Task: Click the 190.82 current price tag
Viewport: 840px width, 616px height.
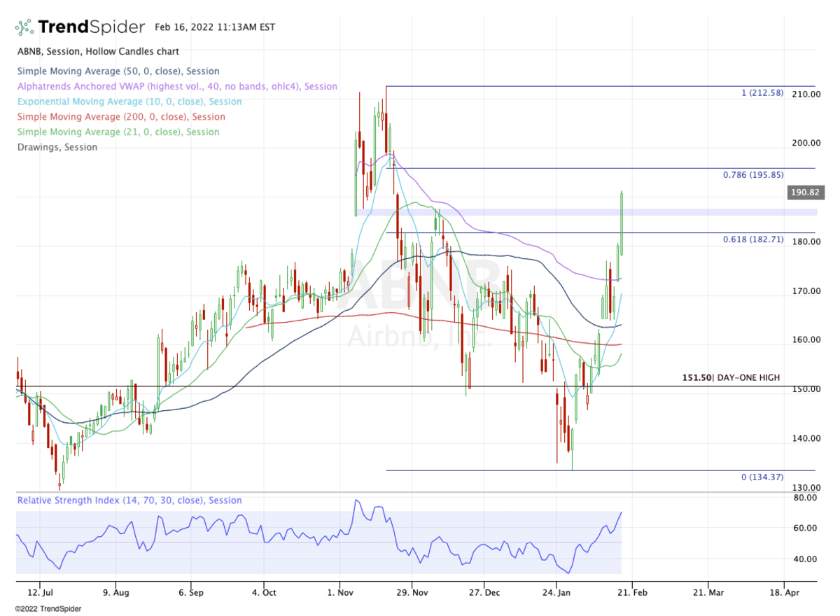Action: click(806, 192)
